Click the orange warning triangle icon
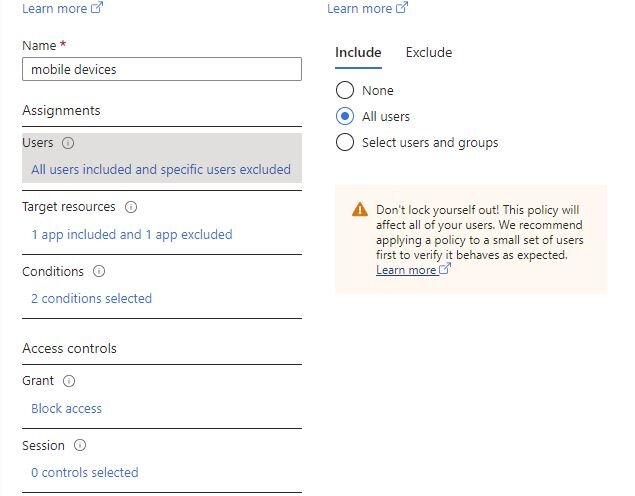 [360, 210]
